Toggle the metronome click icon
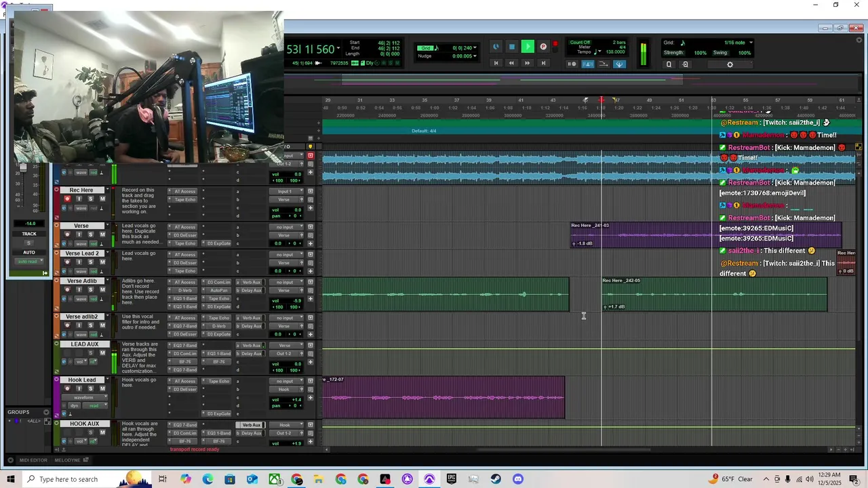The height and width of the screenshot is (488, 868). tap(588, 64)
